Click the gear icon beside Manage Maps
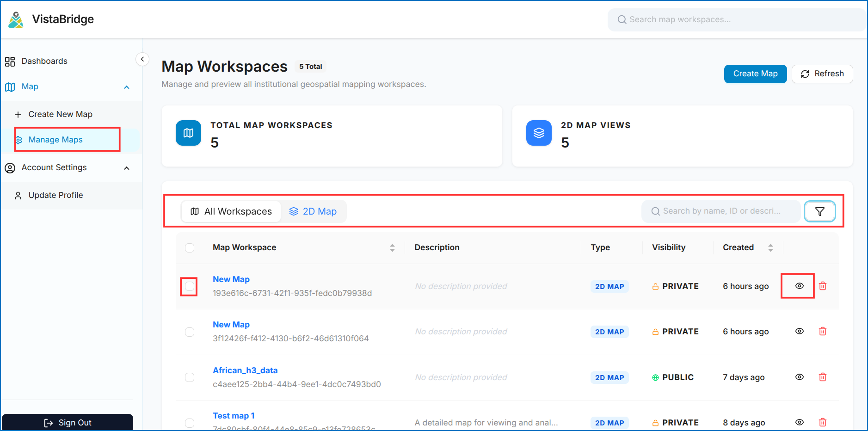Viewport: 868px width, 431px height. click(19, 140)
